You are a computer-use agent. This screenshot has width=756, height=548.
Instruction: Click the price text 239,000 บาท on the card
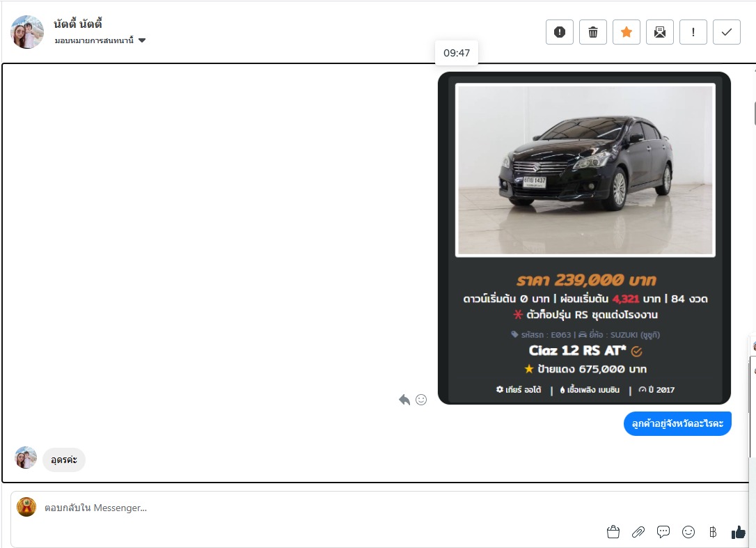[586, 280]
